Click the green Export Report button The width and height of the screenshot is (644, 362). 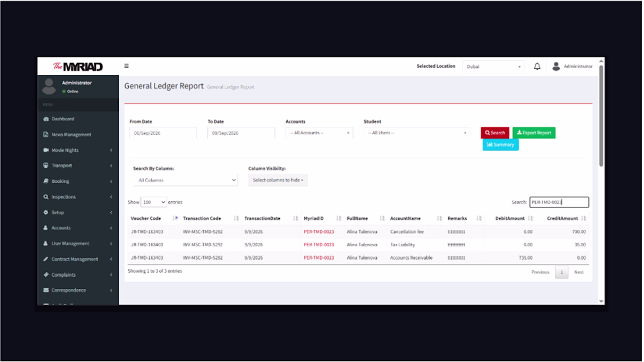tap(534, 133)
